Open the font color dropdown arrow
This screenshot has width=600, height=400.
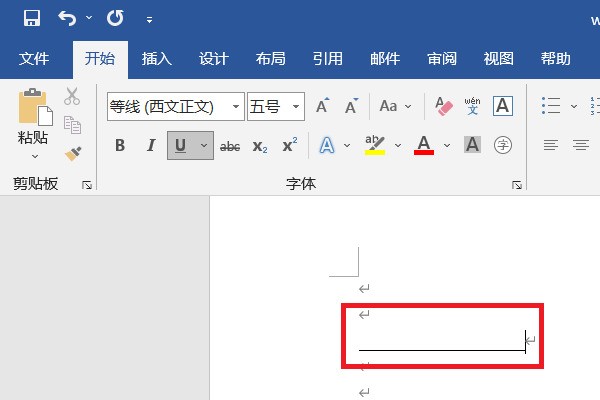(x=447, y=145)
